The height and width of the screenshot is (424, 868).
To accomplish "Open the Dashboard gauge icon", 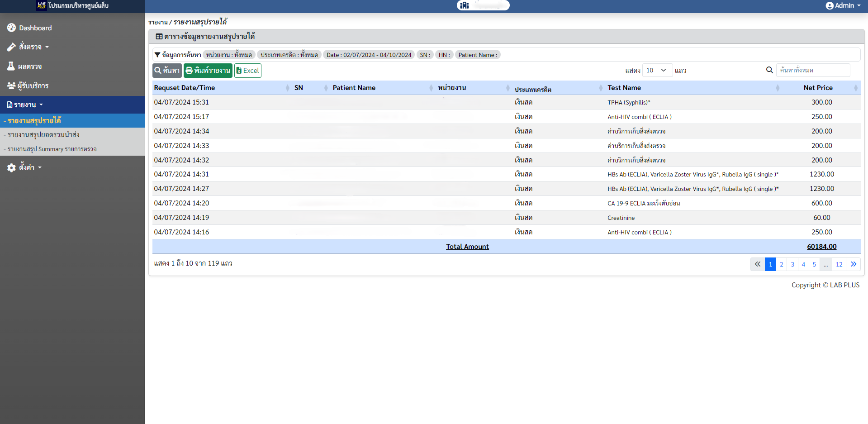I will coord(11,28).
